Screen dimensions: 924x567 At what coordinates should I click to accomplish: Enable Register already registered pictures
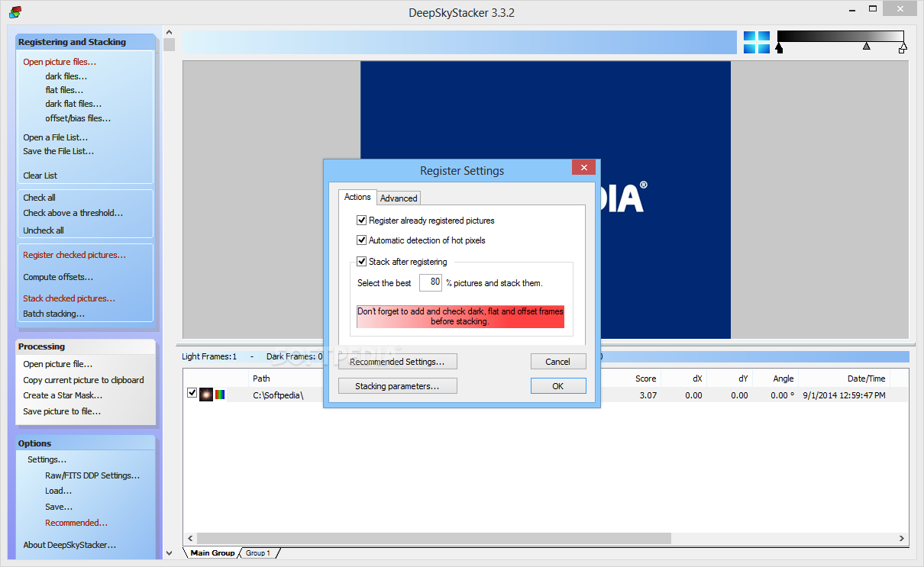(x=362, y=221)
